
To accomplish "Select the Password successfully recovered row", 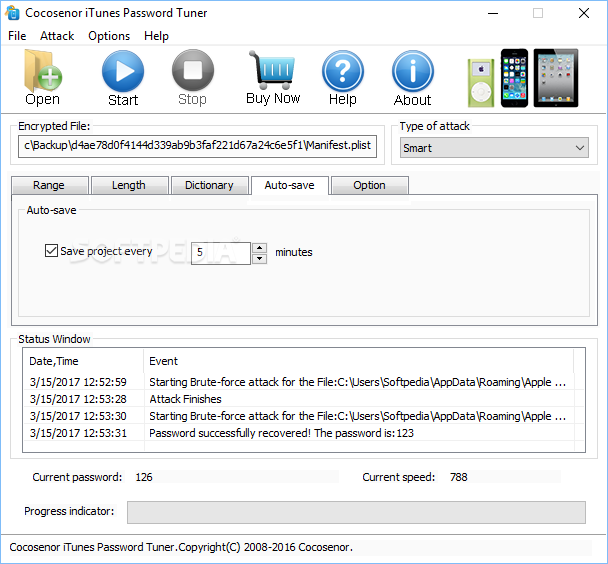I will pos(303,433).
